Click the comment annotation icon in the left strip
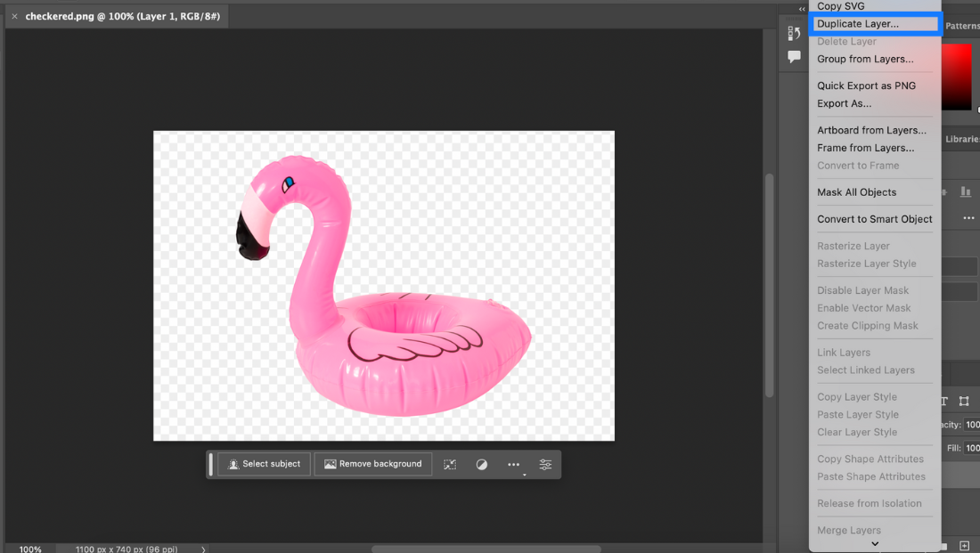980x553 pixels. tap(793, 56)
